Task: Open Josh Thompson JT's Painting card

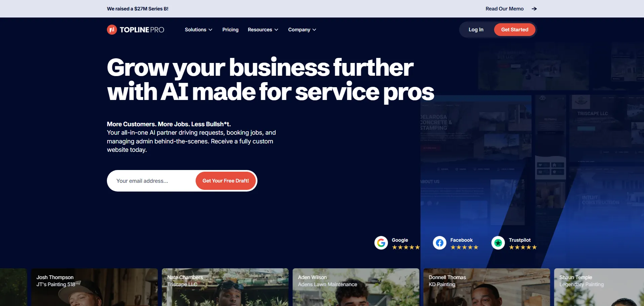Action: tap(94, 287)
